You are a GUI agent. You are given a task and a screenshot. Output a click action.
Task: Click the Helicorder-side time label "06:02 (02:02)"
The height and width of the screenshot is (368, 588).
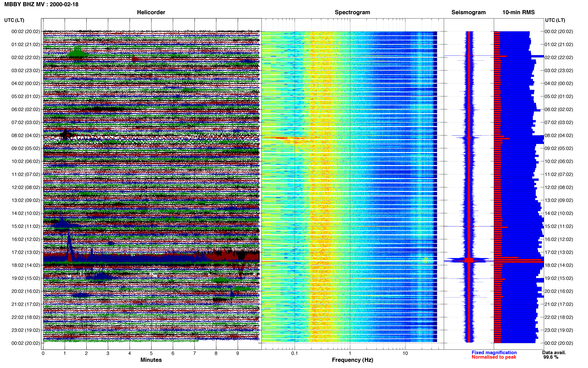point(26,109)
